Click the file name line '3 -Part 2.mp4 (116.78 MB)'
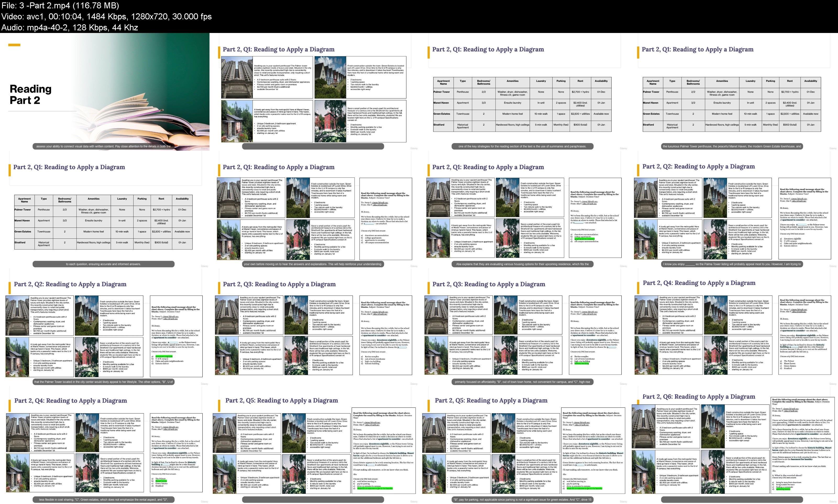Viewport: 838px width, 504px height. pyautogui.click(x=60, y=5)
